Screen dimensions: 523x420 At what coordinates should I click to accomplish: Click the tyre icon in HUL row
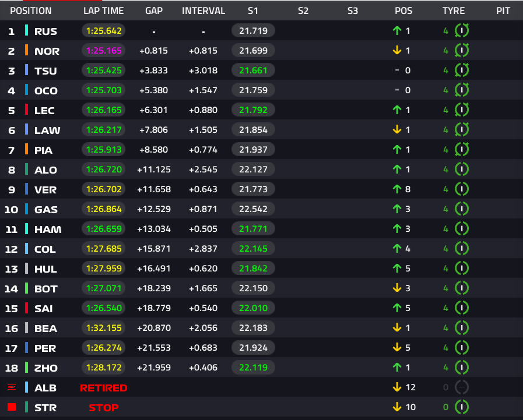[x=462, y=269]
